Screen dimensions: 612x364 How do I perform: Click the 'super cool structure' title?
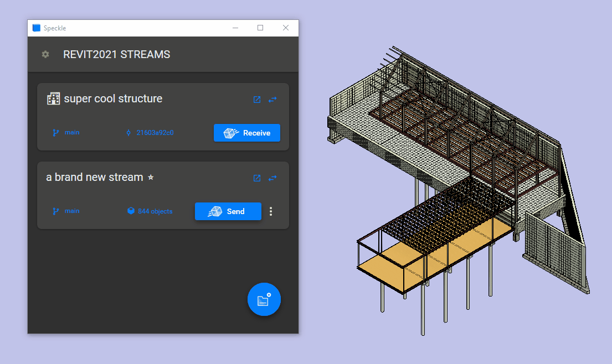click(x=113, y=98)
